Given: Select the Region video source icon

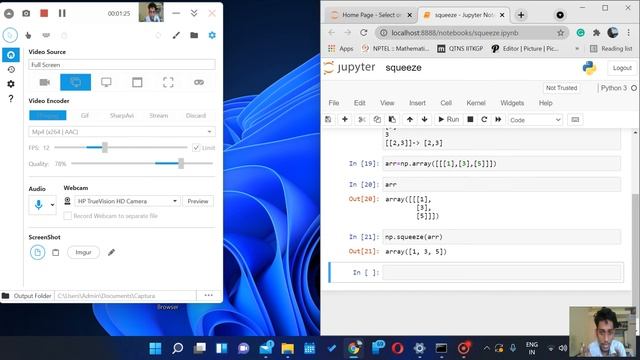Looking at the screenshot, I should point(168,82).
